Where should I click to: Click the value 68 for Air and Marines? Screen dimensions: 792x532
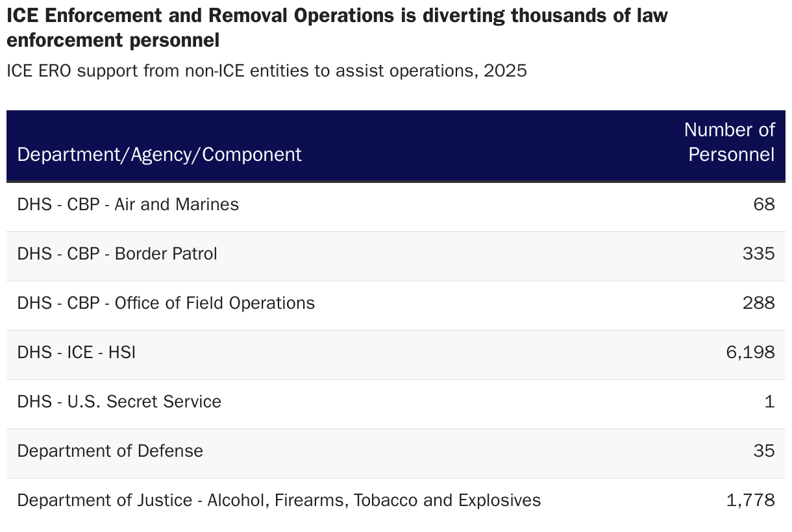pos(764,204)
